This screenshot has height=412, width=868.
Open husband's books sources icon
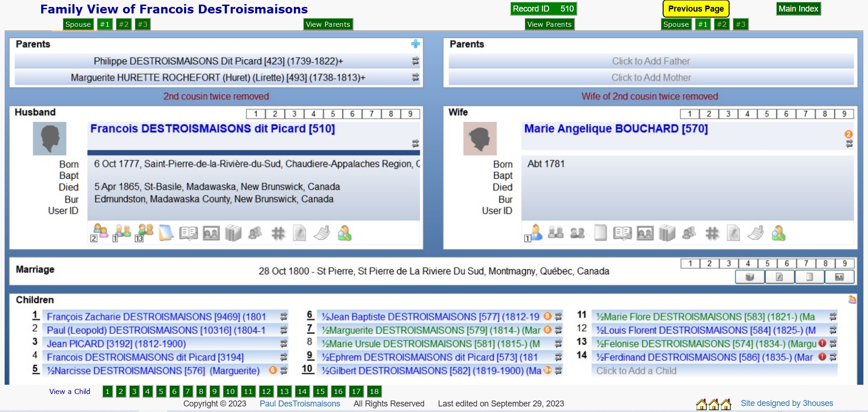(x=233, y=233)
